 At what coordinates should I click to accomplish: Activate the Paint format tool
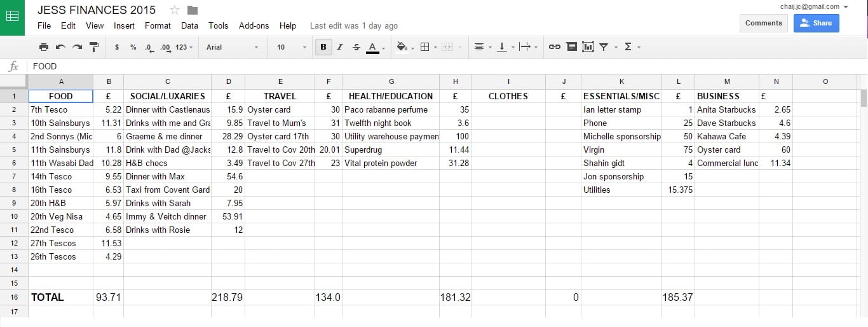click(x=94, y=47)
